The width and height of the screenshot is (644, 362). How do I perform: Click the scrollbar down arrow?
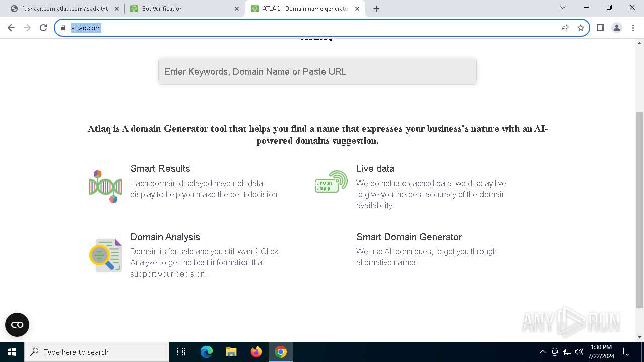tap(639, 337)
